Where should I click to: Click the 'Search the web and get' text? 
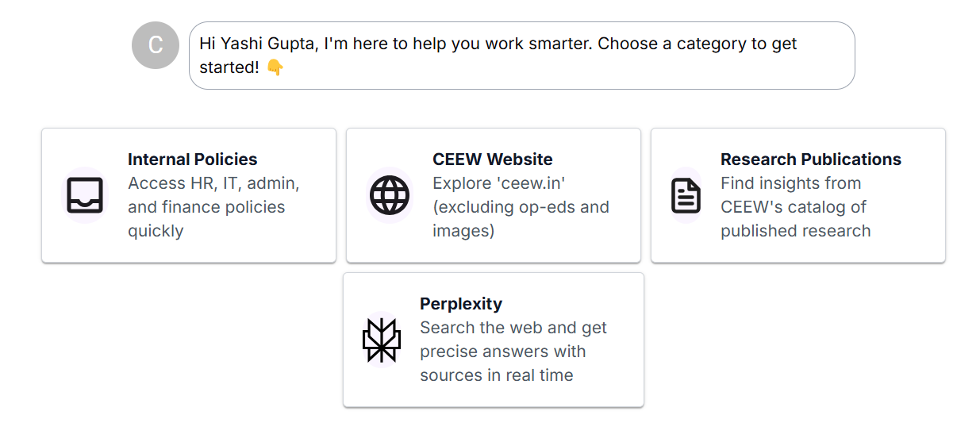513,328
